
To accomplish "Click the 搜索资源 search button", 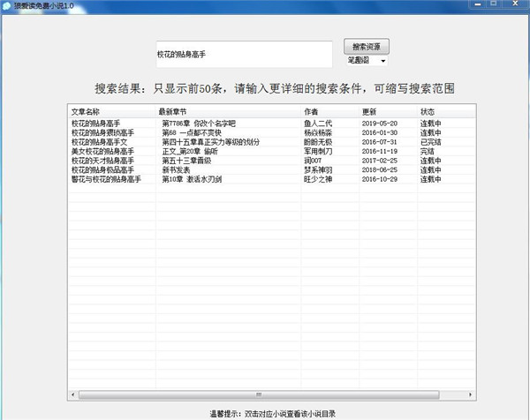I will point(367,47).
